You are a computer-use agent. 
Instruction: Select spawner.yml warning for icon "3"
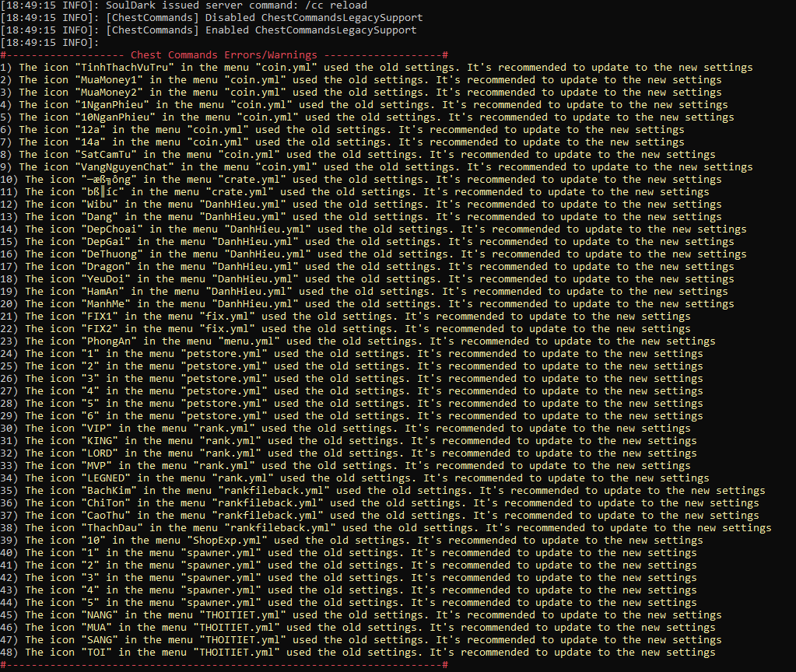click(349, 577)
